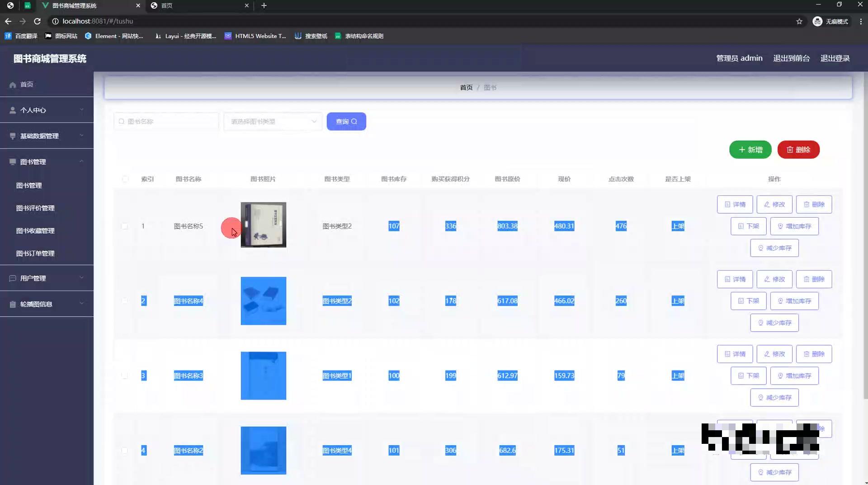Image resolution: width=868 pixels, height=485 pixels.
Task: Click 管理员 admin in header
Action: [739, 58]
